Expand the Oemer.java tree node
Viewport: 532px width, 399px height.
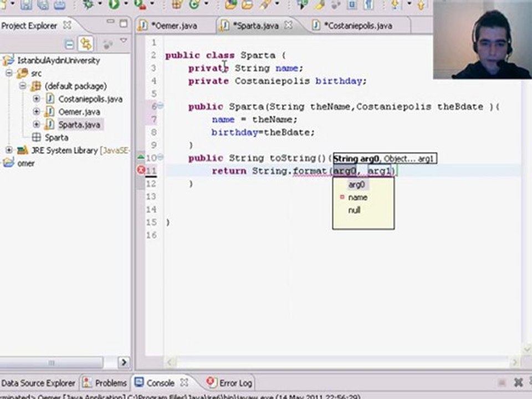(x=37, y=111)
